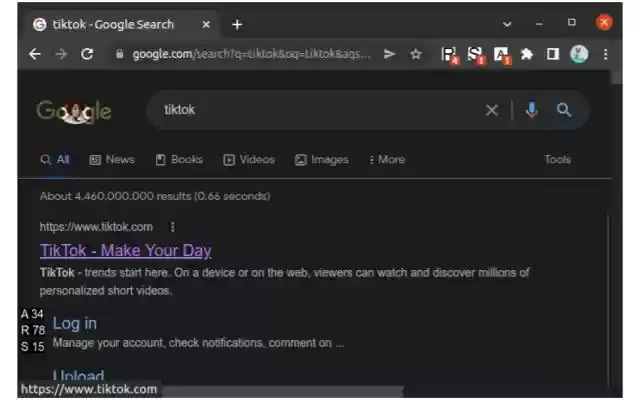Expand the More search filters menu
The height and width of the screenshot is (400, 640).
pyautogui.click(x=387, y=160)
